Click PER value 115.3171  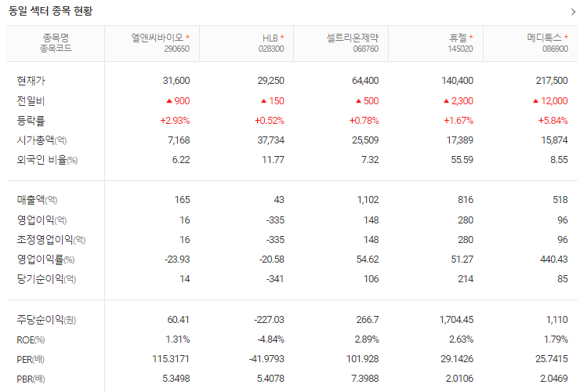pyautogui.click(x=171, y=359)
